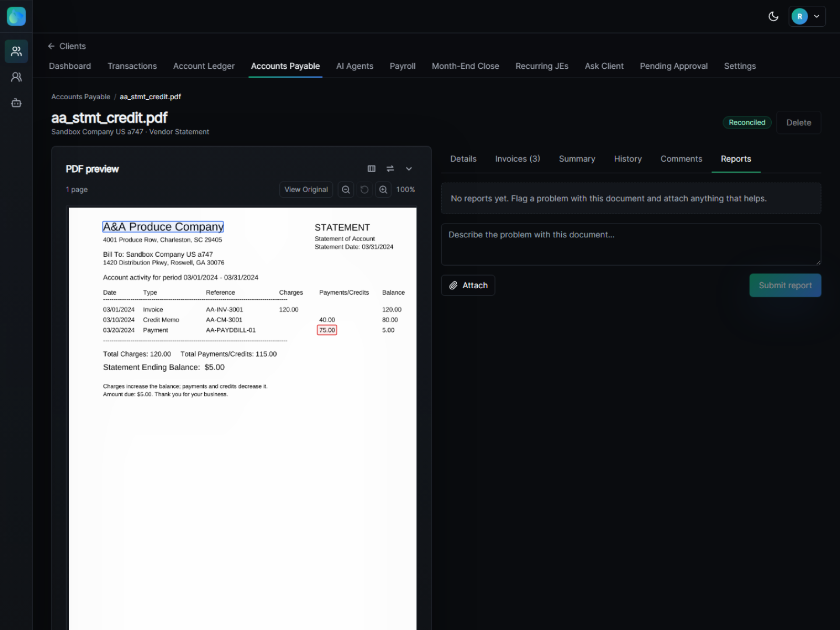View the History tab
Screen dimensions: 840x630
coord(628,159)
